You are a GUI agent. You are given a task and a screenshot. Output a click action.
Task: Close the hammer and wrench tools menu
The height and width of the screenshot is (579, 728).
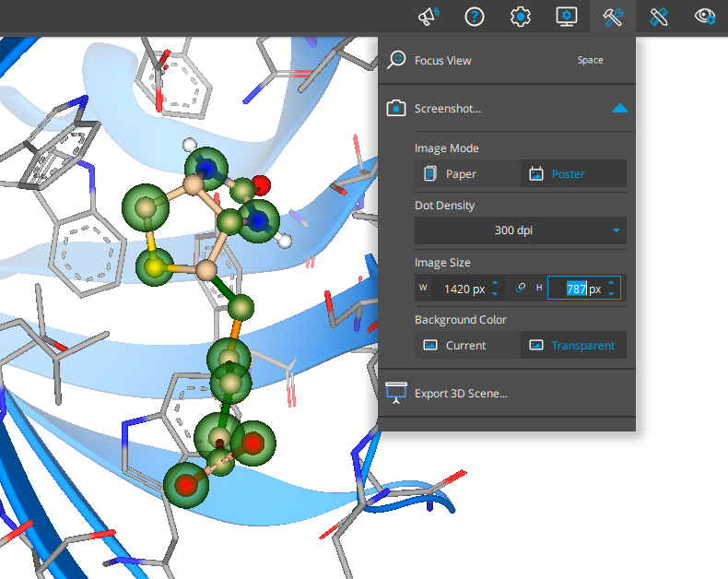point(613,17)
